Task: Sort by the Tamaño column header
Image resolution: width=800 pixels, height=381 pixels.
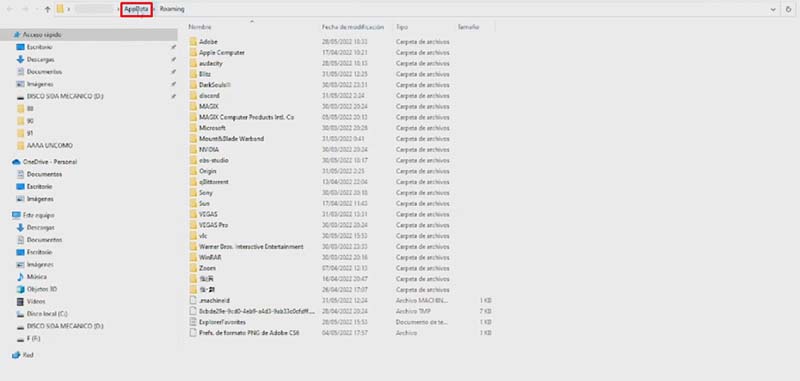Action: point(468,27)
